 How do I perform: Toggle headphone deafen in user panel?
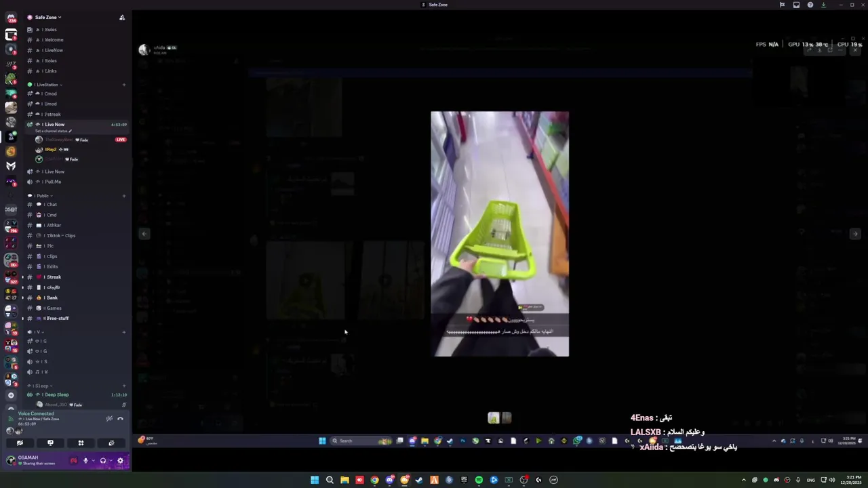102,461
